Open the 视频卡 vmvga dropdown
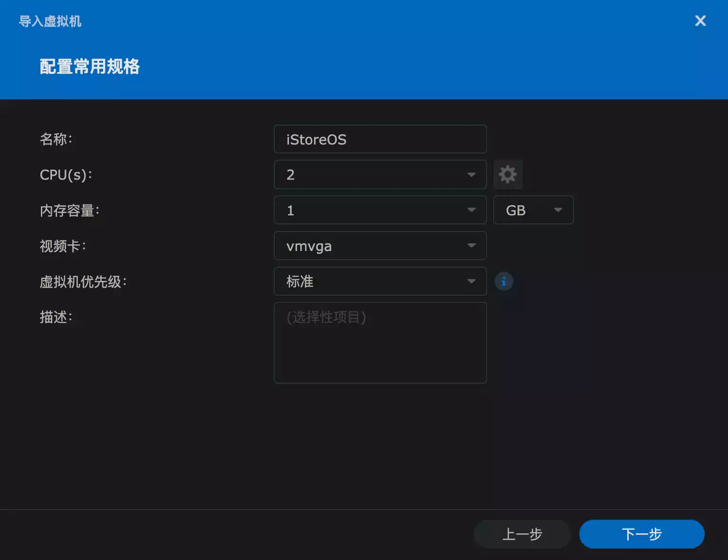 pos(380,246)
